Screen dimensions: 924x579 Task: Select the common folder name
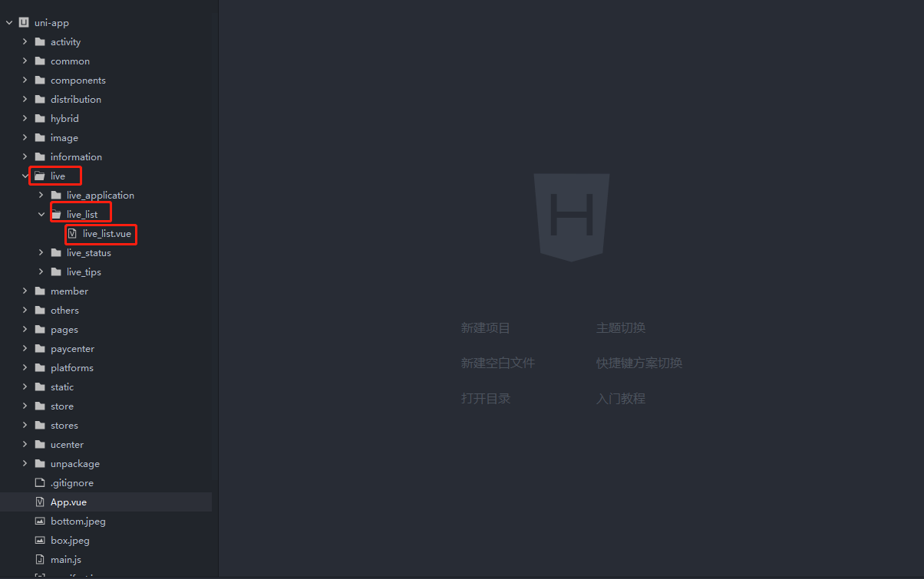pos(71,61)
